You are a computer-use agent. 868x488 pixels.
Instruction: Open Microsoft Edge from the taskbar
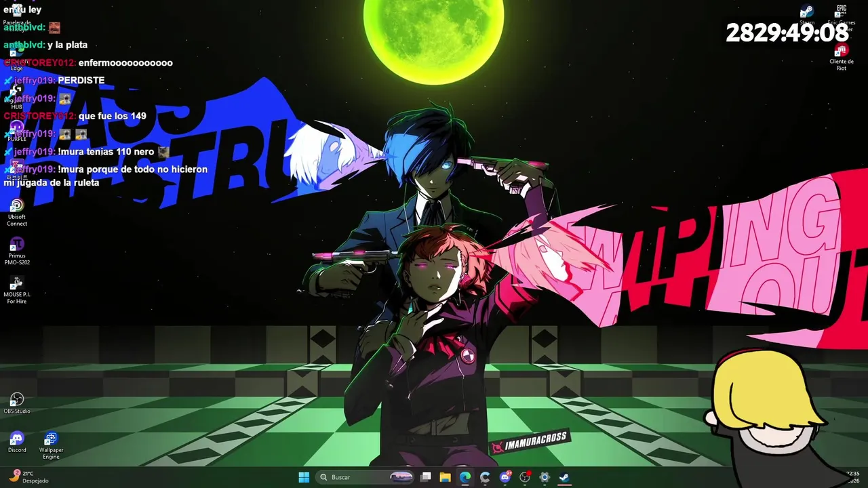[465, 477]
